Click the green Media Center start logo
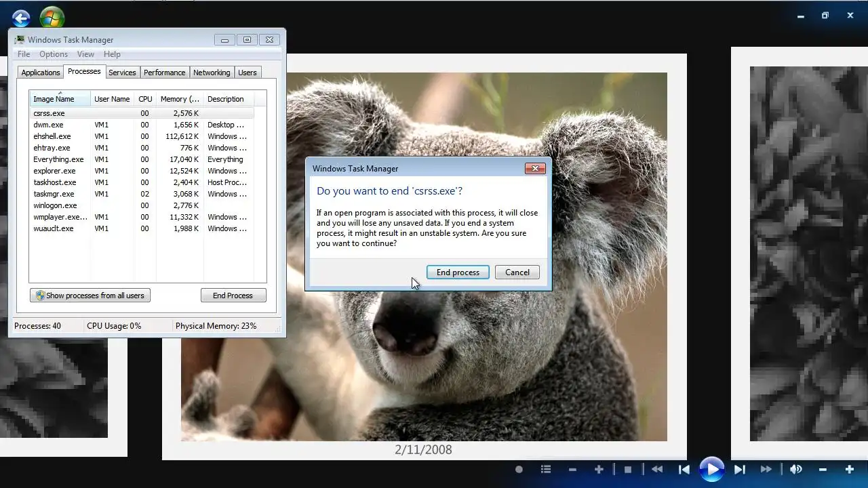This screenshot has height=488, width=868. [x=52, y=18]
